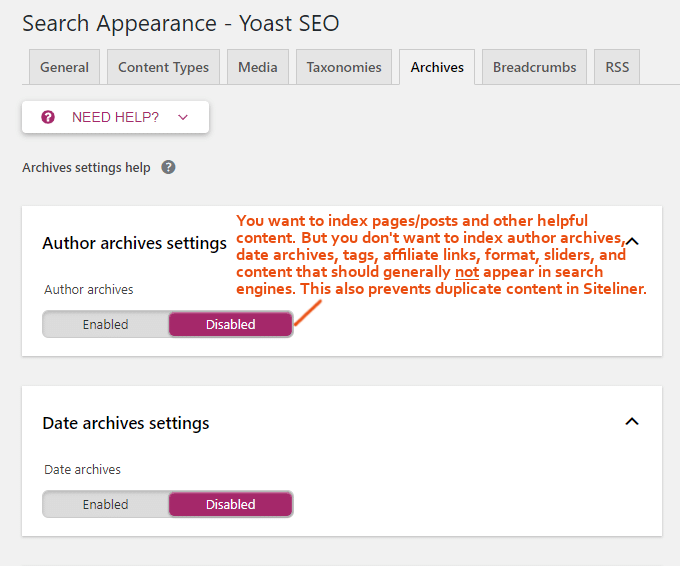Click the NEED HELP? button text

[x=115, y=117]
